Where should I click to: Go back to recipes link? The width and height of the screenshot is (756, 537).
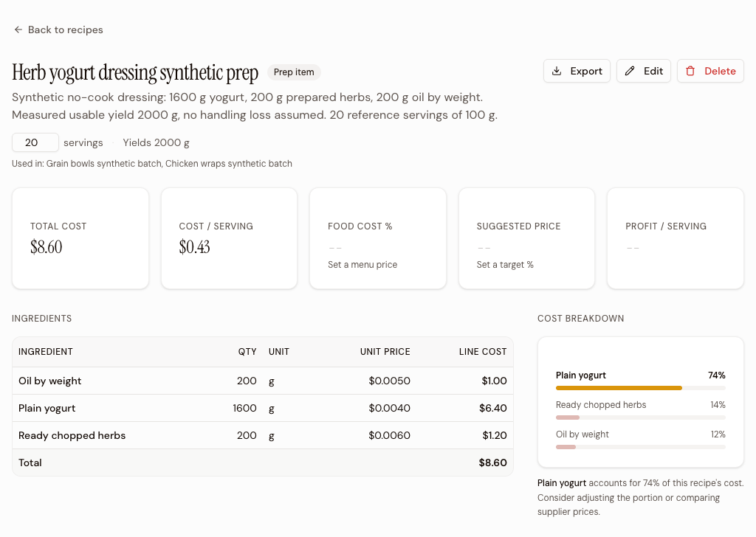tap(58, 30)
